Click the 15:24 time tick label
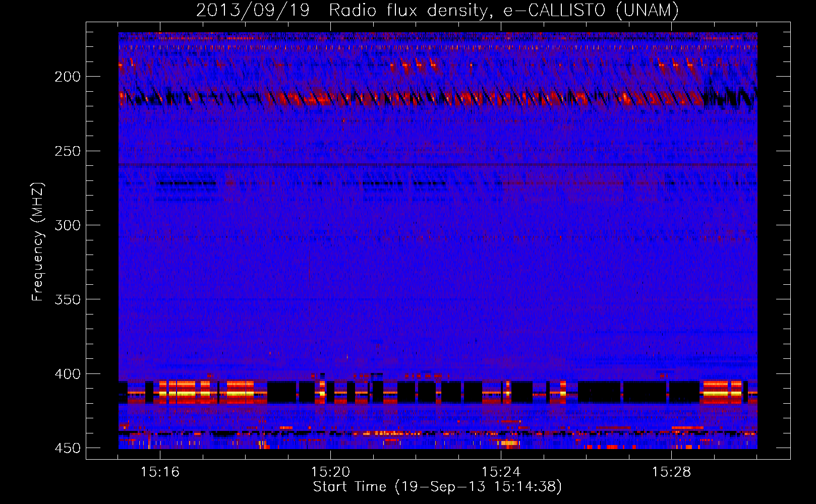Viewport: 816px width, 504px height. tap(501, 472)
